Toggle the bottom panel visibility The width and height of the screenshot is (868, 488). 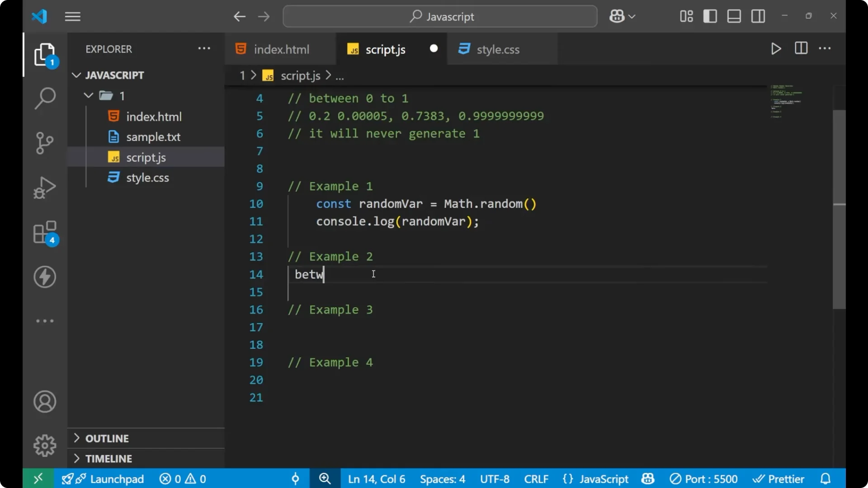pos(734,16)
